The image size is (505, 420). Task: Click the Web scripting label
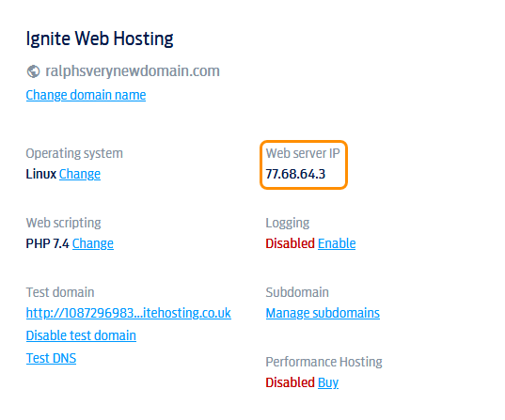pyautogui.click(x=63, y=223)
